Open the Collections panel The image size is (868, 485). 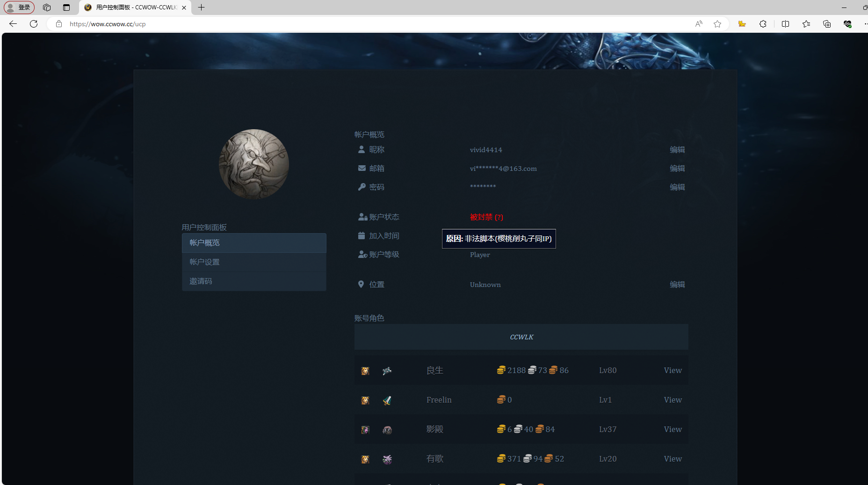[x=826, y=24]
